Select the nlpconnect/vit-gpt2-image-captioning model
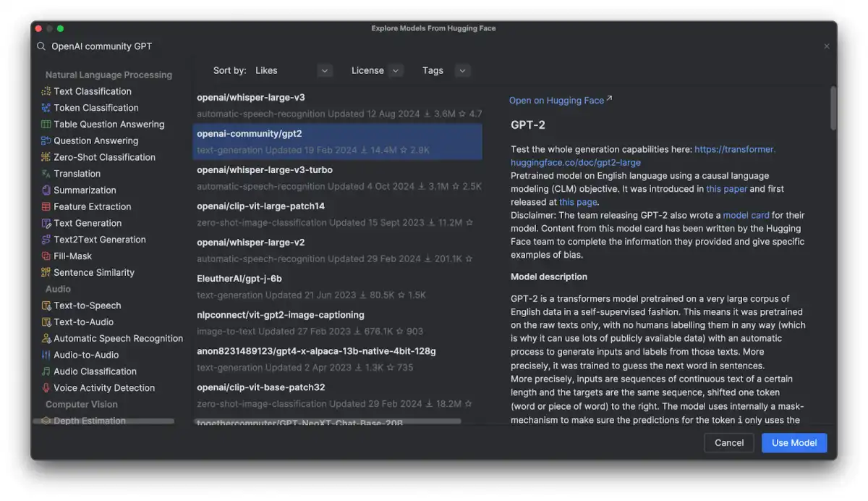This screenshot has width=868, height=501. (338, 323)
